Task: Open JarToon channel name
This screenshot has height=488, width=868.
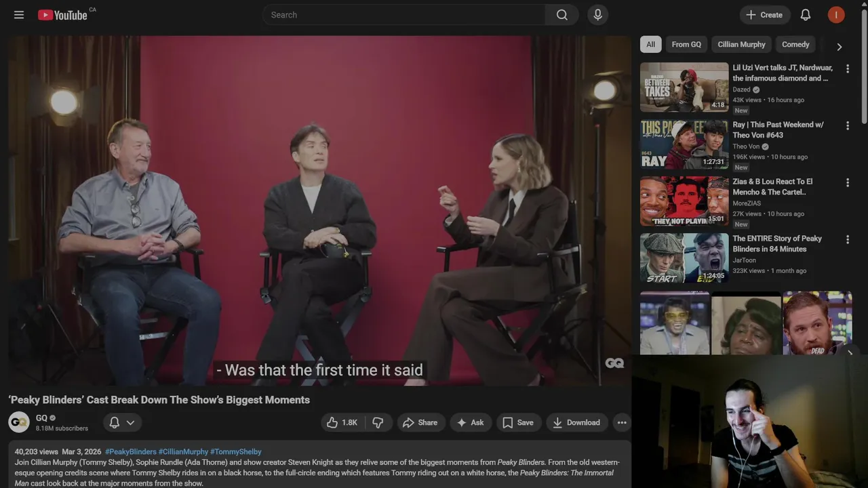Action: pyautogui.click(x=744, y=260)
